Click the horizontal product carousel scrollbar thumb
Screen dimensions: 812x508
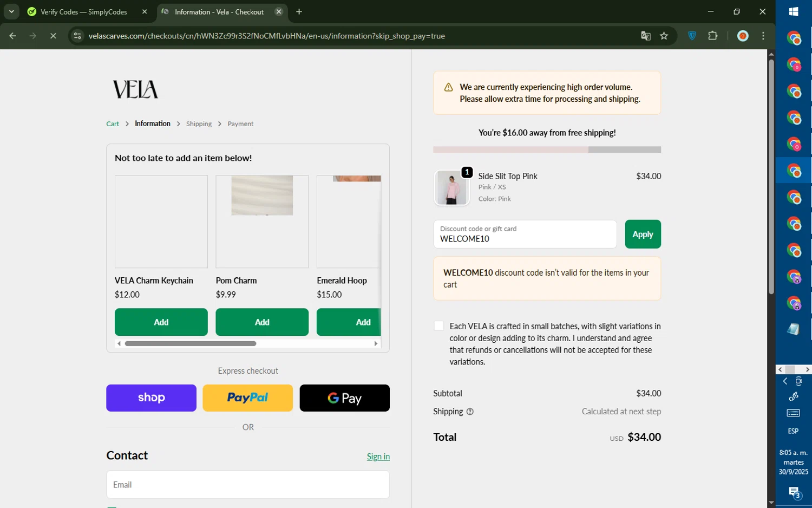[191, 343]
